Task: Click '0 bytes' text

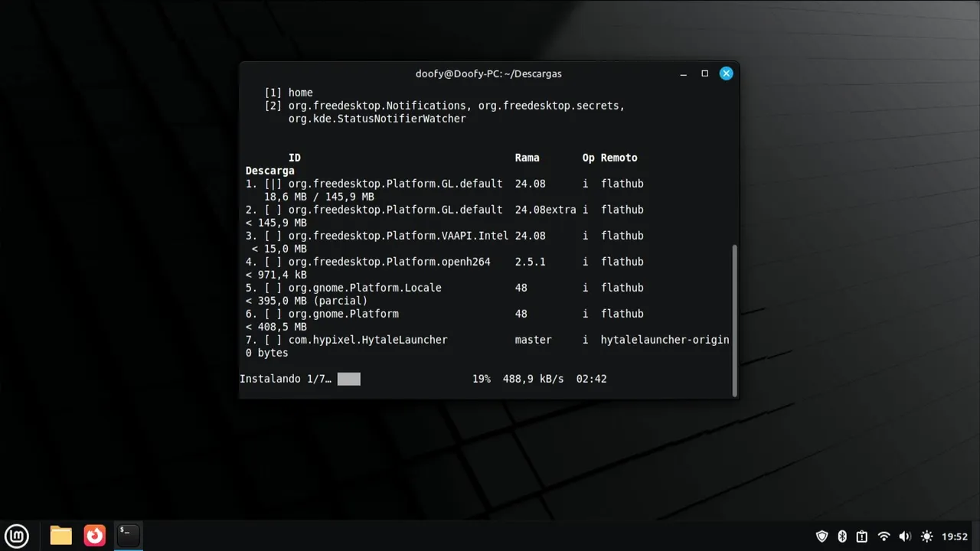Action: 267,353
